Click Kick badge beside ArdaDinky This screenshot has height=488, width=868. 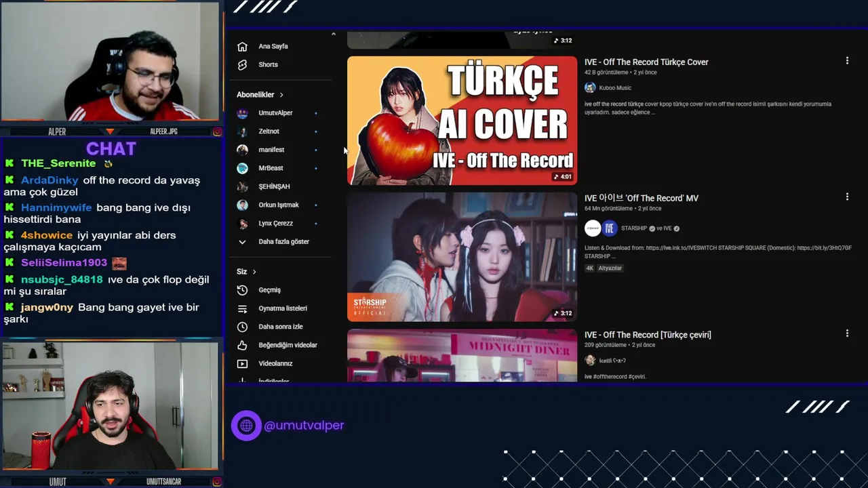click(9, 180)
